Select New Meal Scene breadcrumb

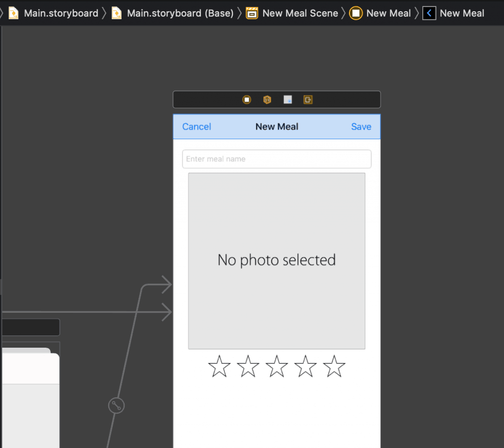pyautogui.click(x=300, y=13)
